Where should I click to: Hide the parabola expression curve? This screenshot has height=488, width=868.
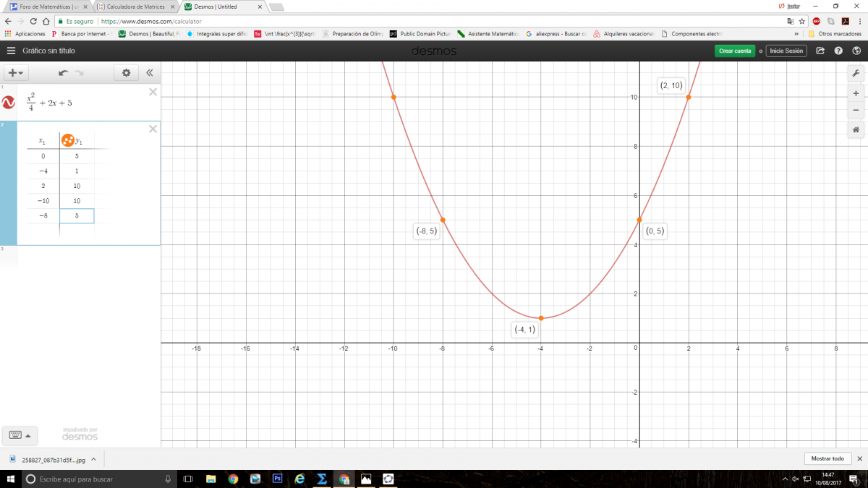coord(9,103)
